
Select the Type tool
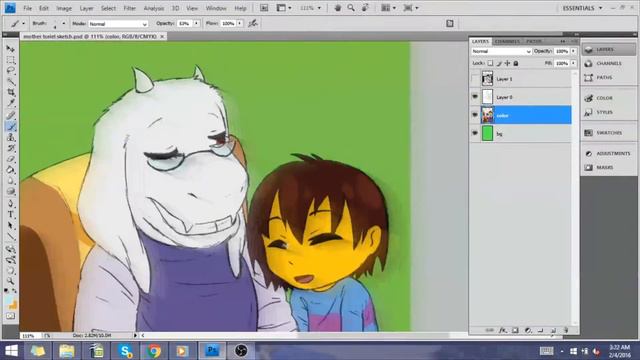coord(11,215)
